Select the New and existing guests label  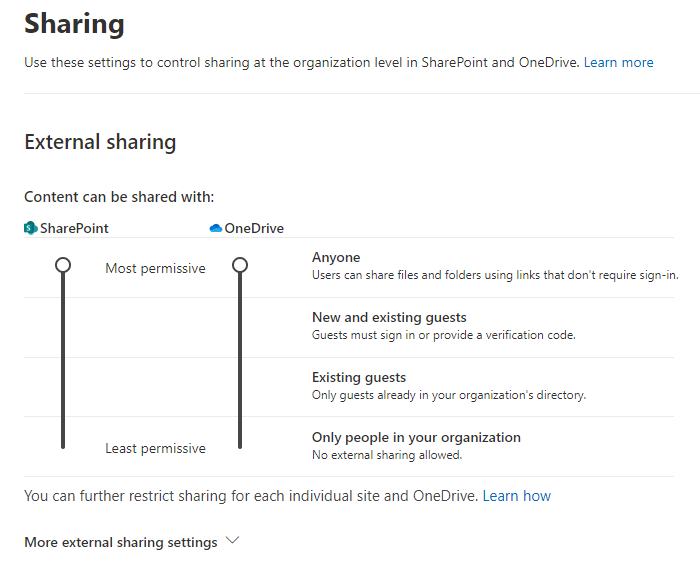point(389,317)
